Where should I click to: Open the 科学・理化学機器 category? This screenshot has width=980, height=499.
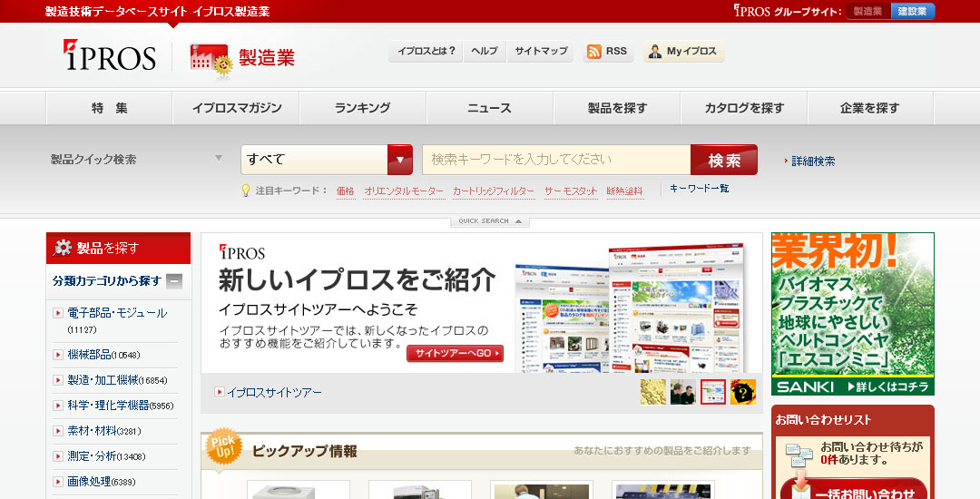(108, 406)
